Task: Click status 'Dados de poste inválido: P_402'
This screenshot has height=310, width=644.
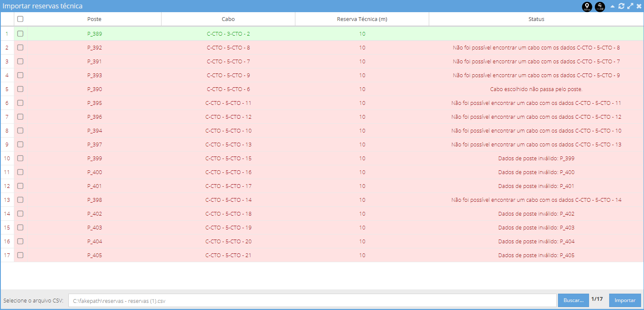Action: (x=536, y=214)
